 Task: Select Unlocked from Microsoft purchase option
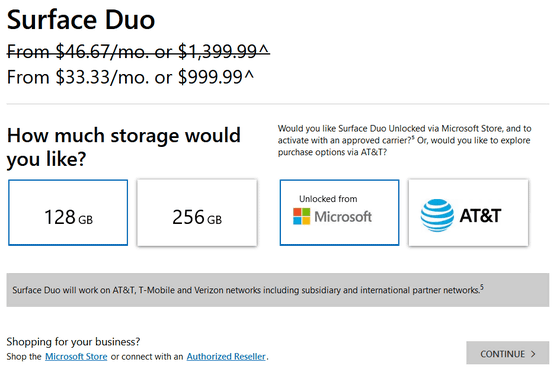coord(339,212)
